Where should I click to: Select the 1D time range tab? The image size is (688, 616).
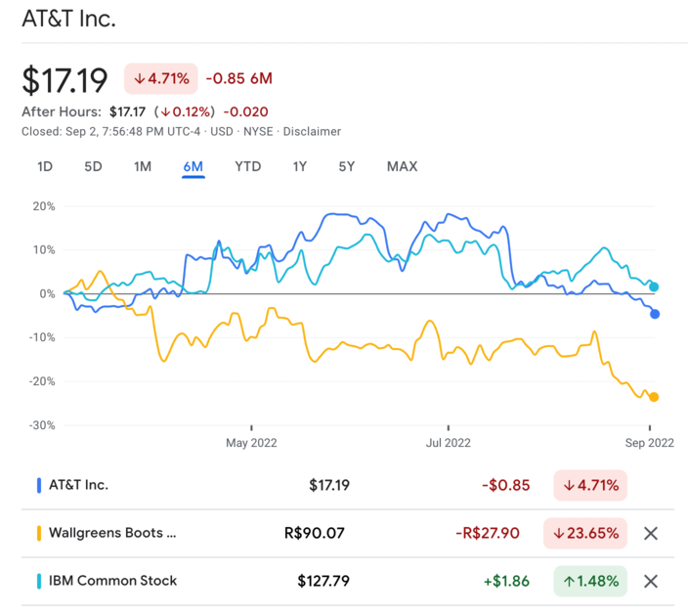45,167
